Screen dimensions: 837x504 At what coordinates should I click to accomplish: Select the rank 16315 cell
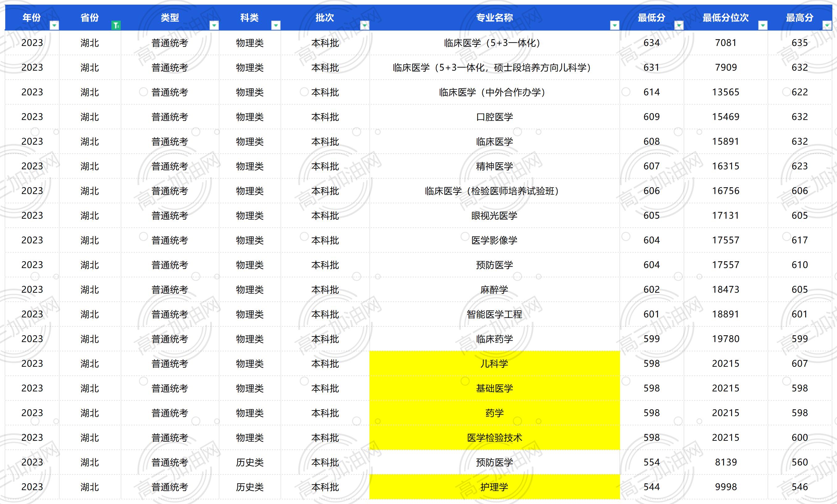point(726,166)
